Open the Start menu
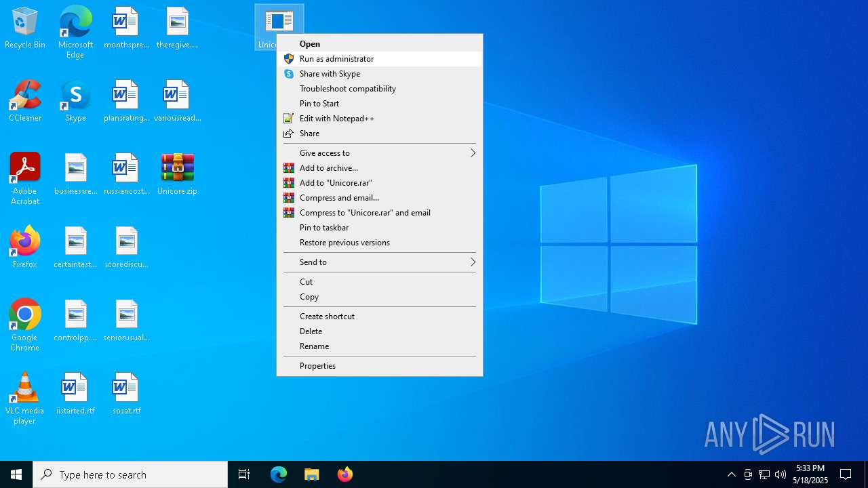Screen dimensions: 868x488 pyautogui.click(x=16, y=474)
